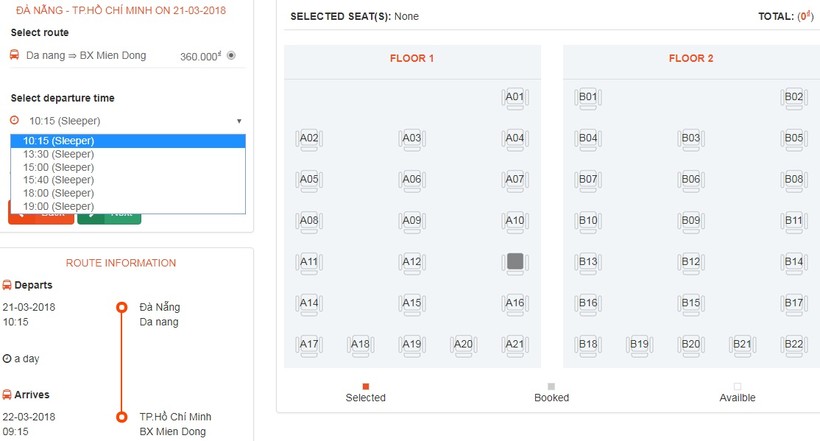Choose the 13:30 (Sleeper) departure option
The image size is (820, 441).
click(x=59, y=154)
